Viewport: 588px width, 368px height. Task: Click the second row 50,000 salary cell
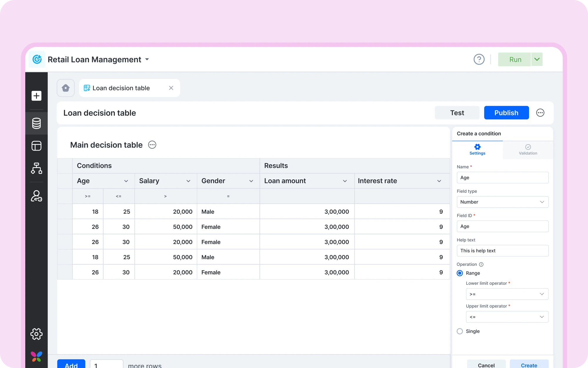(166, 227)
